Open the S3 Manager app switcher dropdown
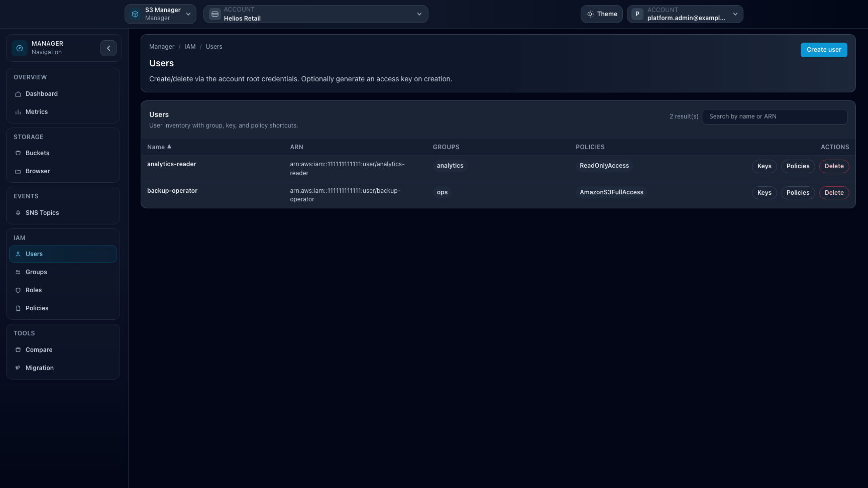 160,14
